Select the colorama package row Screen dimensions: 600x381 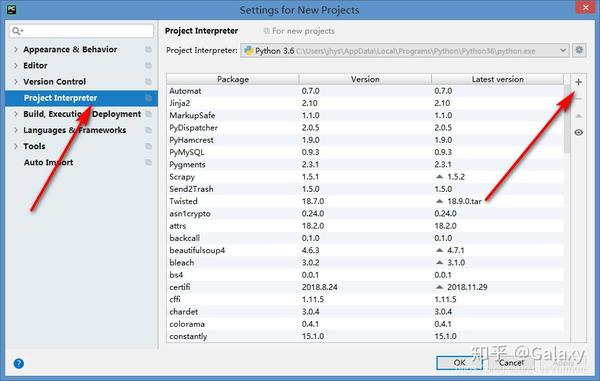[x=365, y=324]
